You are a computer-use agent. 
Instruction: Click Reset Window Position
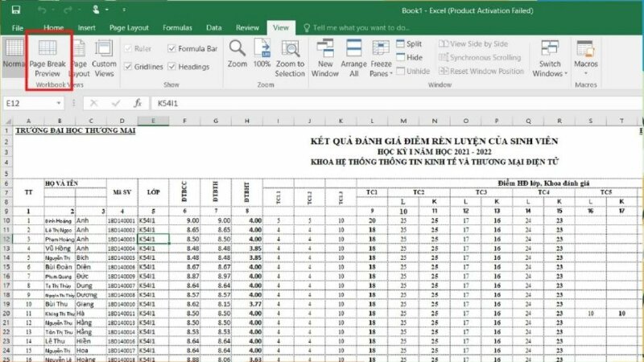481,71
